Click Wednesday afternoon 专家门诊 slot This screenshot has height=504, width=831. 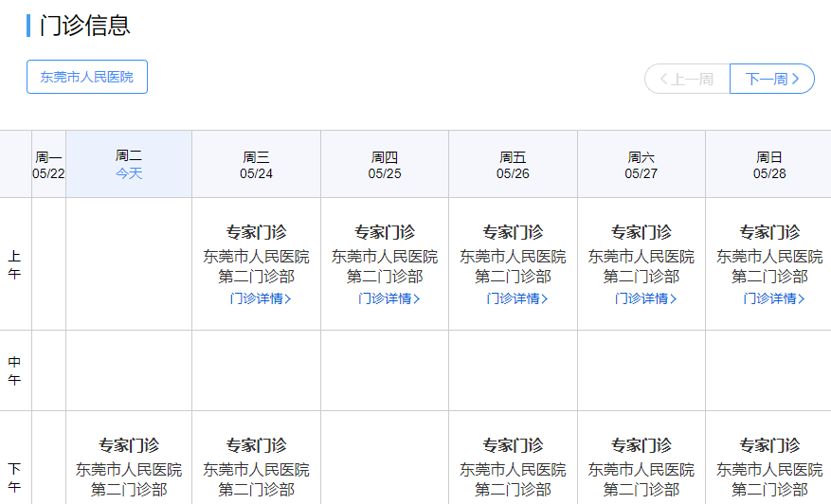click(256, 445)
